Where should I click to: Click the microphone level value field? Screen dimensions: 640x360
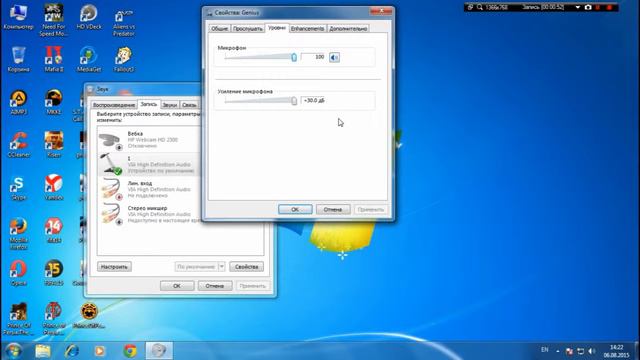click(x=314, y=57)
